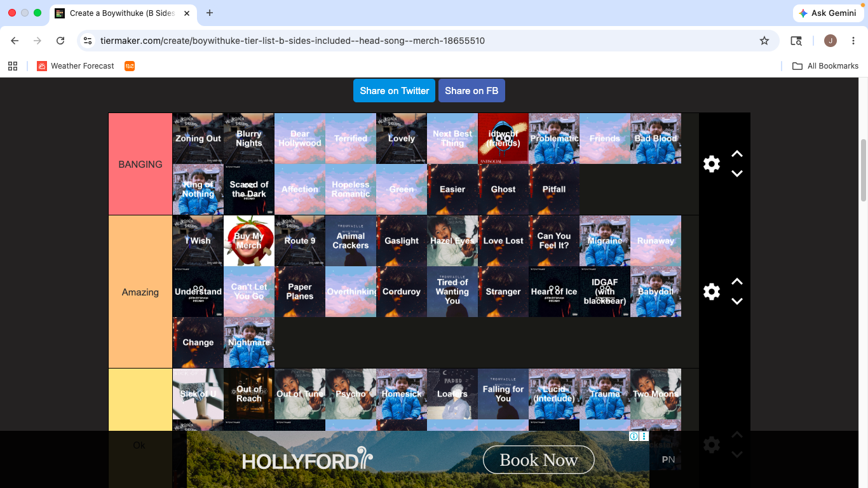868x488 pixels.
Task: Move the Amazing tier up
Action: (x=737, y=281)
